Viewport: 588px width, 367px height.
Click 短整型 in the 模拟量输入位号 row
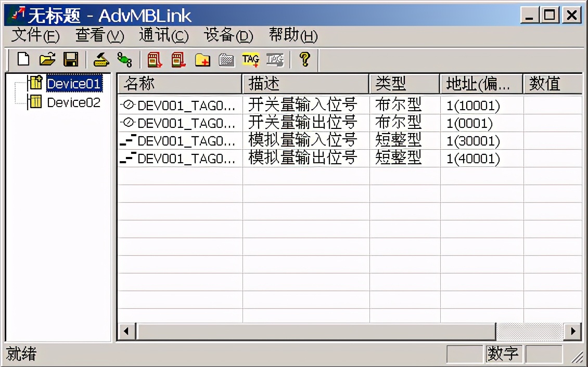pos(398,140)
